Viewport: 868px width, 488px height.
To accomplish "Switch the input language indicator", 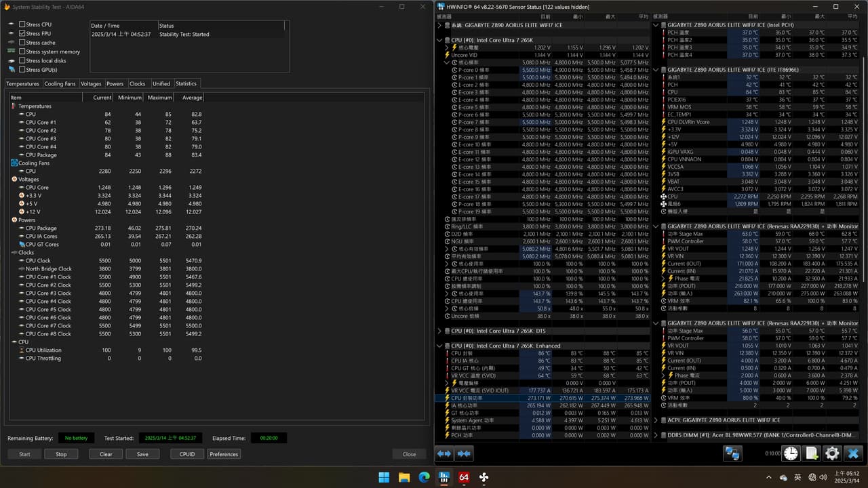I will (798, 477).
